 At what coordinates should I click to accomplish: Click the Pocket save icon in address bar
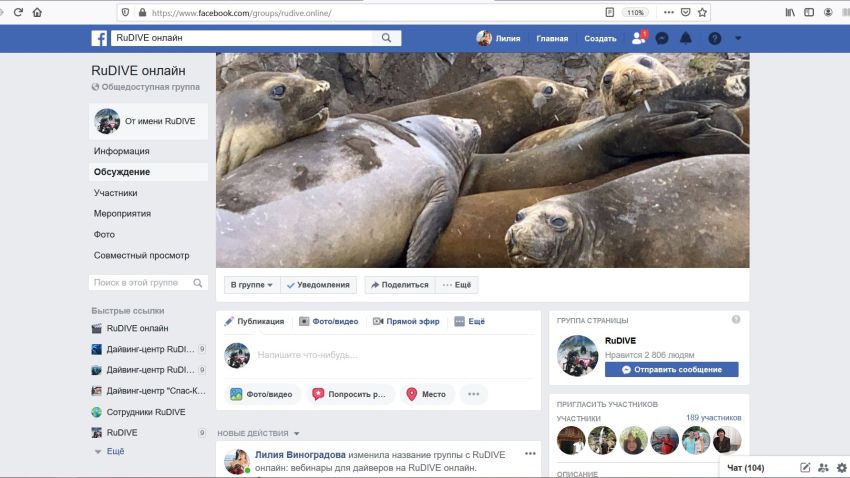pos(686,12)
